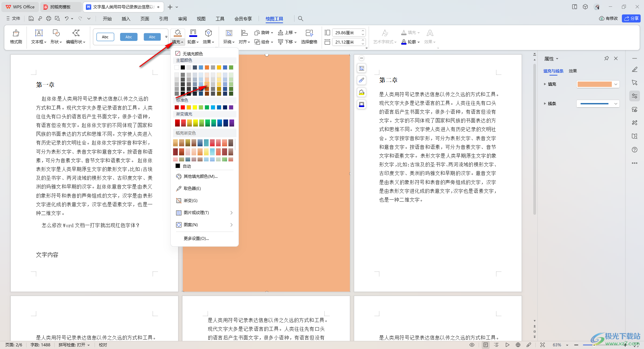This screenshot has width=644, height=349.
Task: Open the Group (组合) dropdown
Action: pyautogui.click(x=264, y=42)
